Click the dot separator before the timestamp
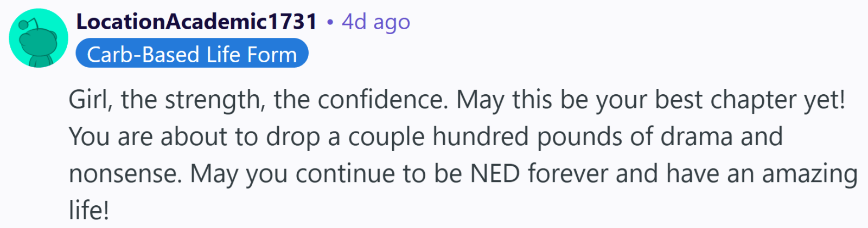 tap(330, 23)
